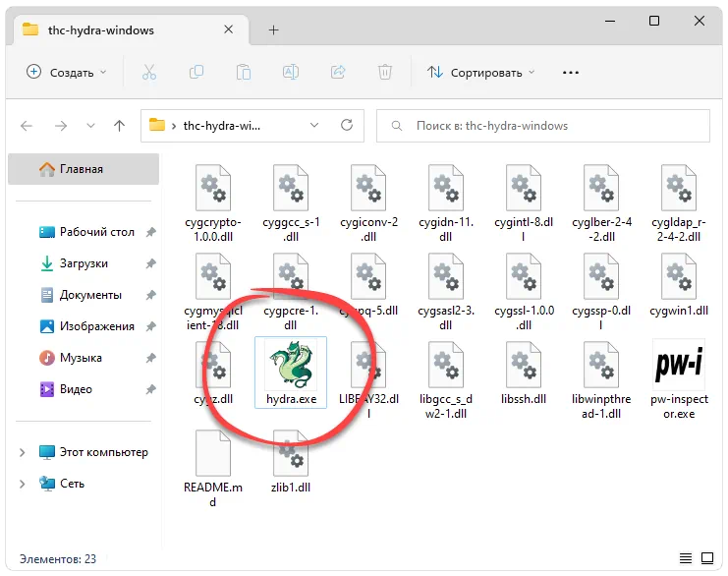Viewport: 728px width, 576px height.
Task: Open recent locations dropdown chevron
Action: 90,126
